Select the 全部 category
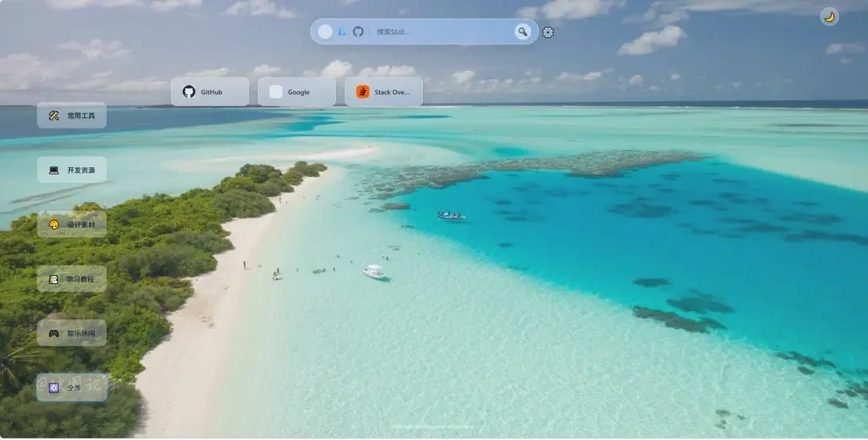This screenshot has height=440, width=868. 72,388
